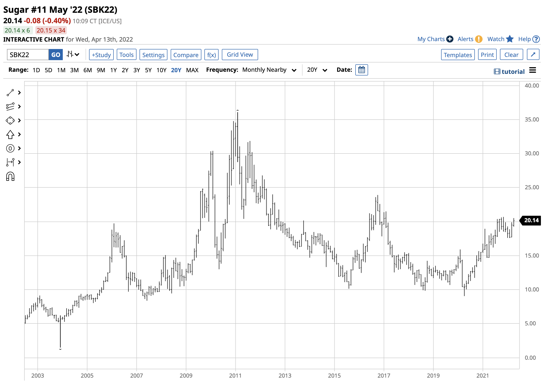This screenshot has width=559, height=392.
Task: Open the date calendar picker
Action: coord(361,70)
